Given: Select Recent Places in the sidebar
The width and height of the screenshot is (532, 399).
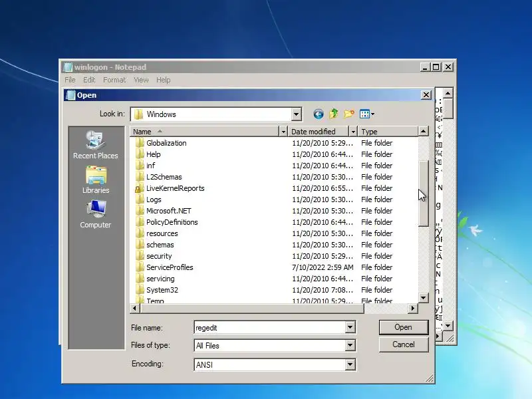Looking at the screenshot, I should (x=95, y=145).
